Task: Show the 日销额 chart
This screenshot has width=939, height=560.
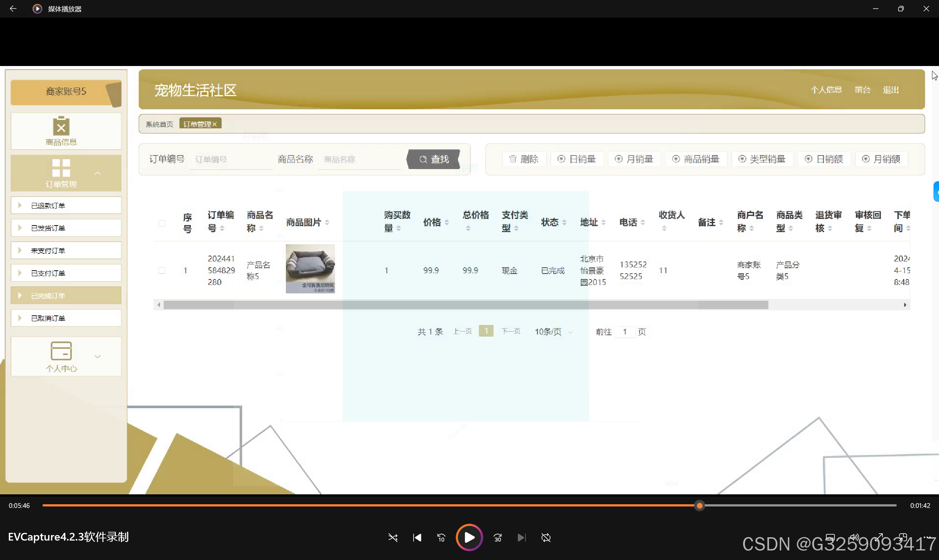Action: (824, 159)
